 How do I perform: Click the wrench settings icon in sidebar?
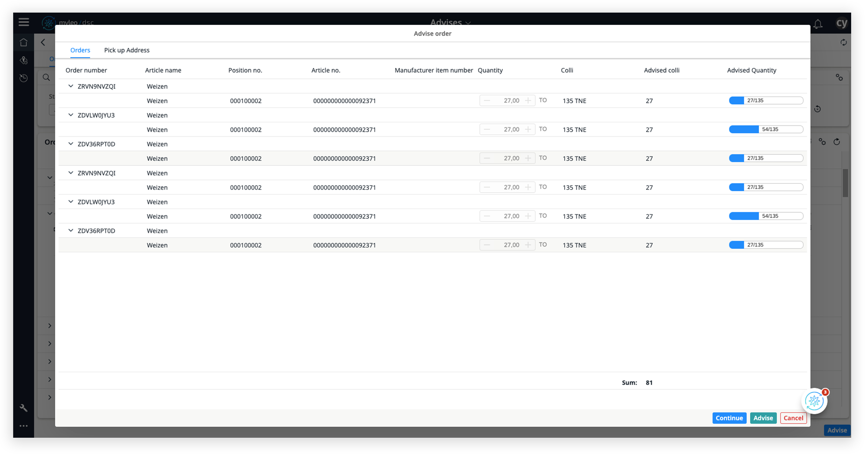pos(23,408)
